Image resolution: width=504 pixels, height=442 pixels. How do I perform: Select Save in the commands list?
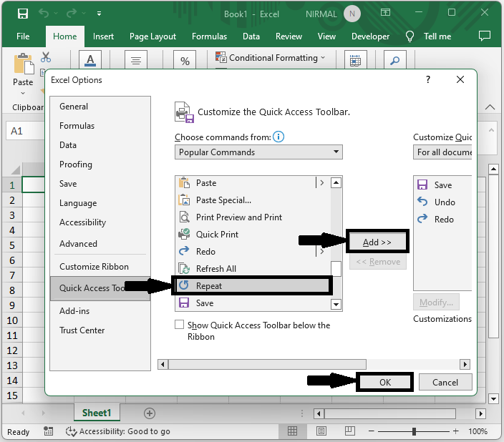pyautogui.click(x=253, y=303)
